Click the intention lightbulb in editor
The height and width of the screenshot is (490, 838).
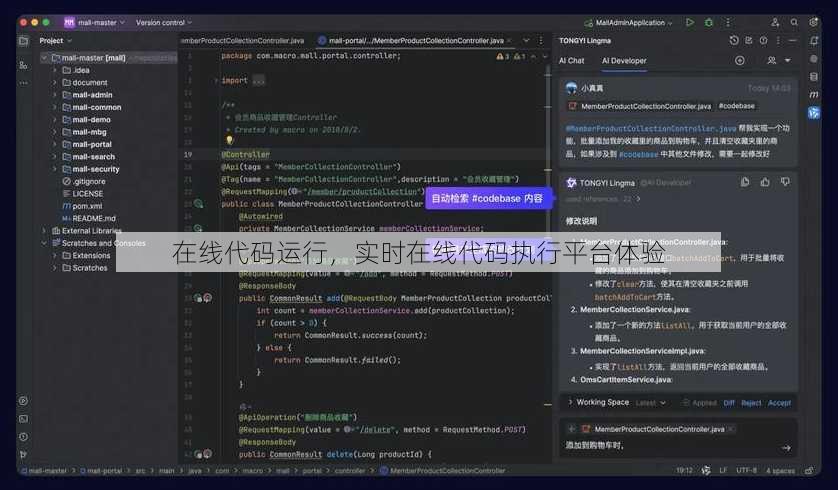pos(229,140)
